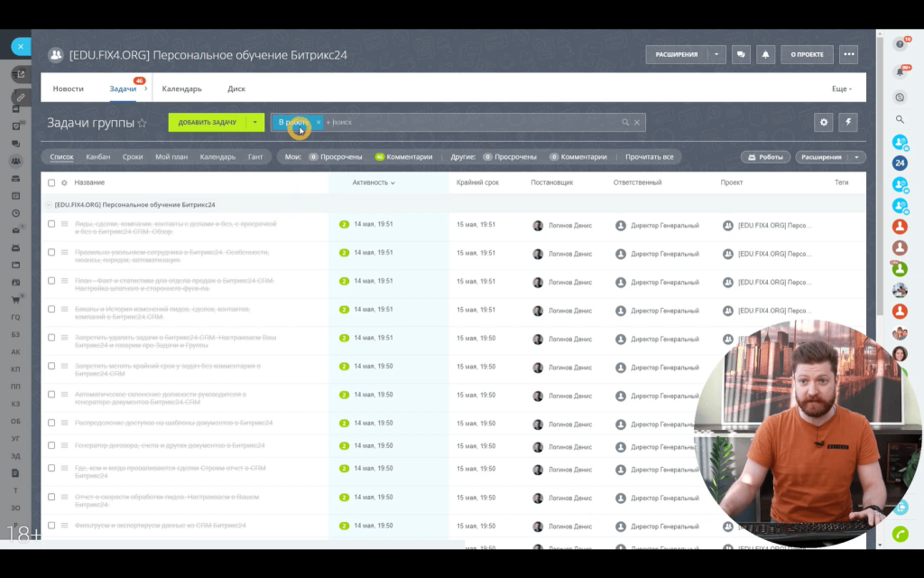Open the document page icon in left sidebar

[16, 473]
